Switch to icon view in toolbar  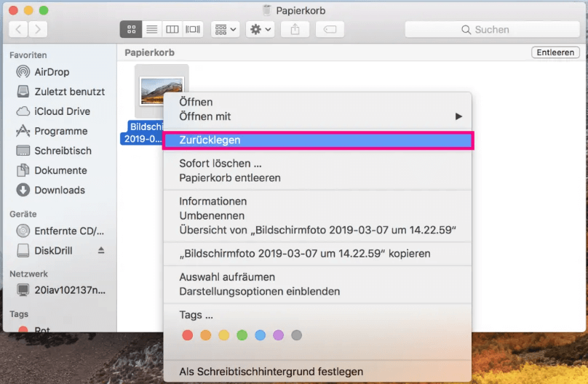point(131,30)
